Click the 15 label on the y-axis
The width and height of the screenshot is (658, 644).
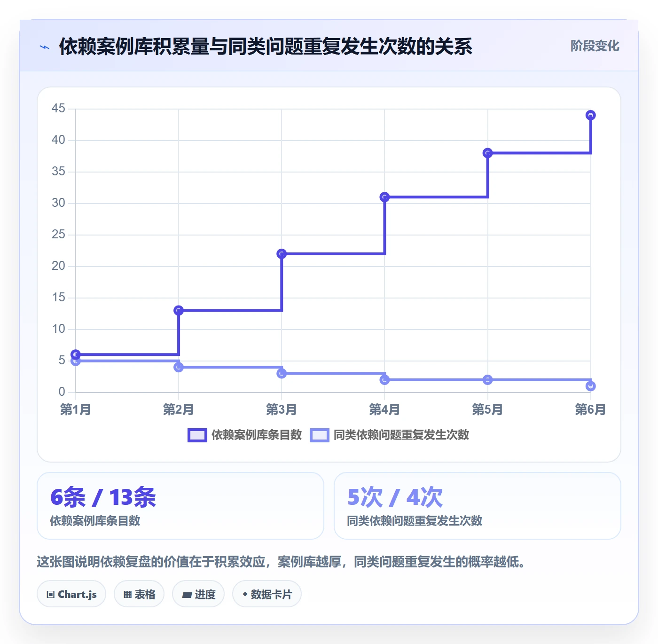point(59,298)
